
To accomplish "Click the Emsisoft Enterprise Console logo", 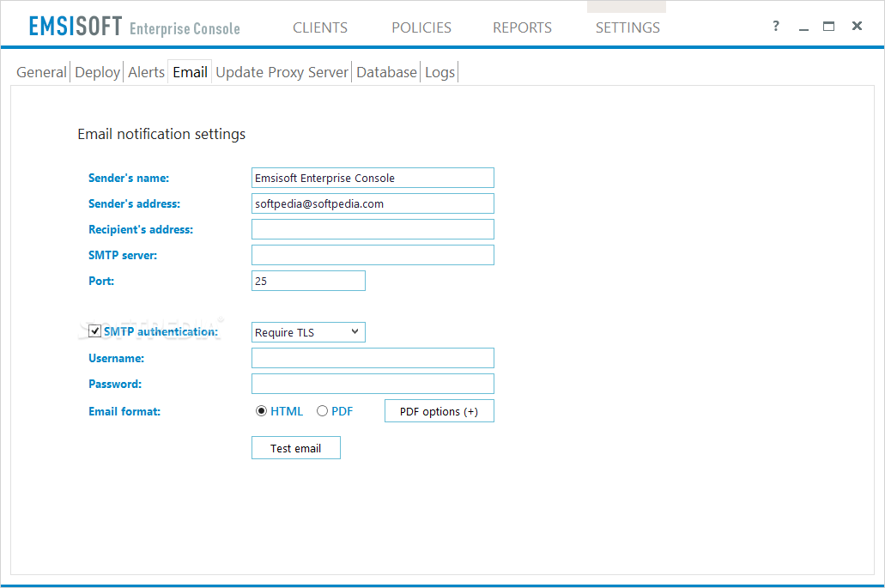I will tap(134, 27).
